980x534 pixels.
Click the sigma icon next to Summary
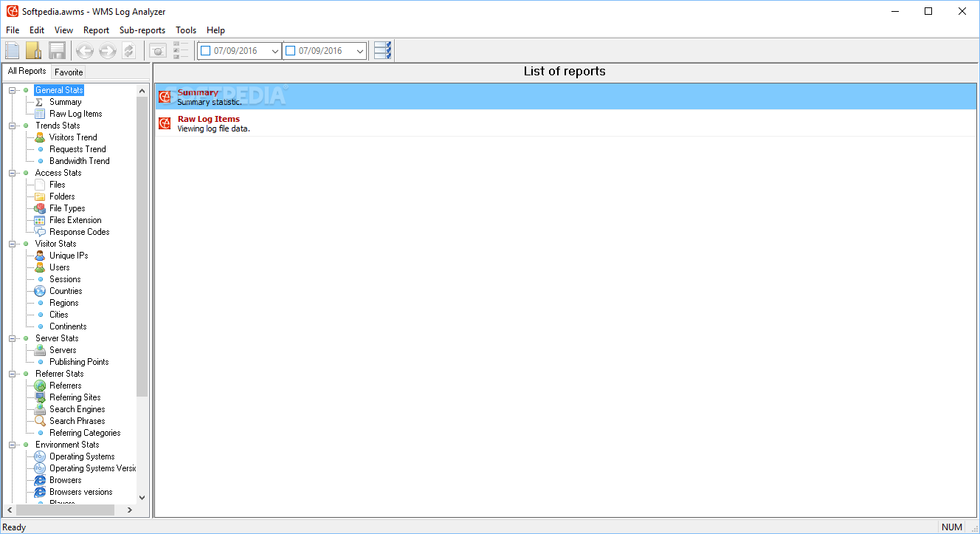tap(40, 102)
